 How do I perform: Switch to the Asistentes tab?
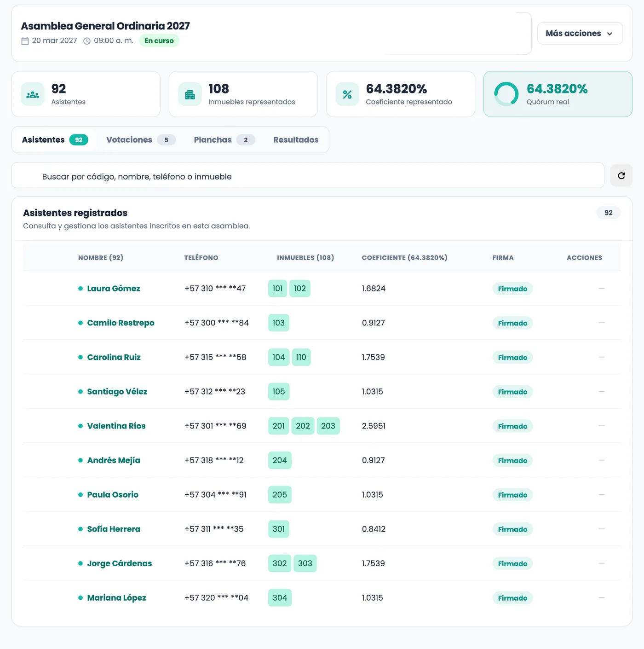(x=55, y=139)
